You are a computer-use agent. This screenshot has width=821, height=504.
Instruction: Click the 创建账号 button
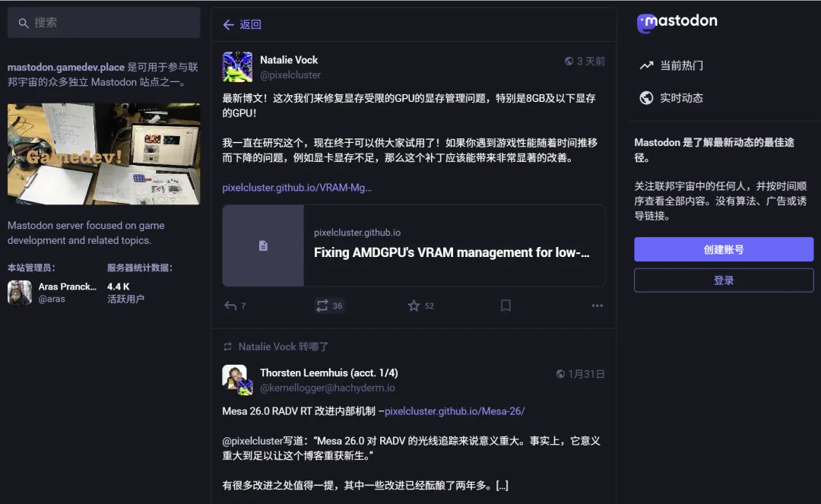[724, 249]
